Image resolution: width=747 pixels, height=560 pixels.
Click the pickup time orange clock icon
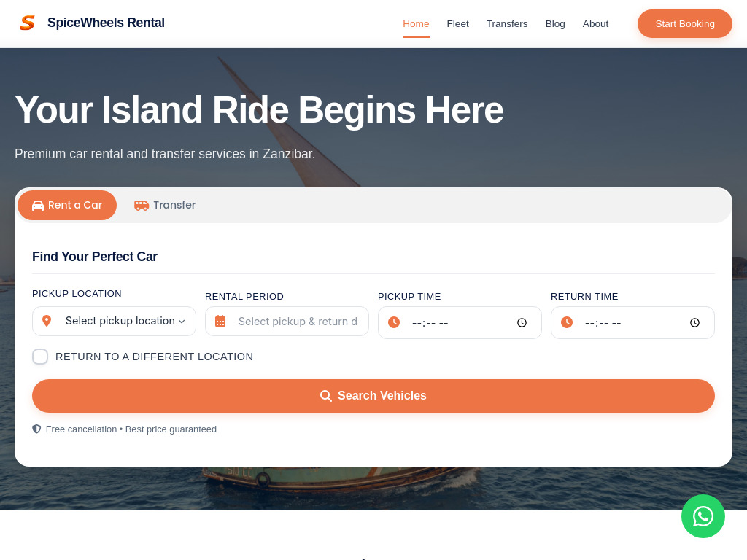pyautogui.click(x=394, y=322)
